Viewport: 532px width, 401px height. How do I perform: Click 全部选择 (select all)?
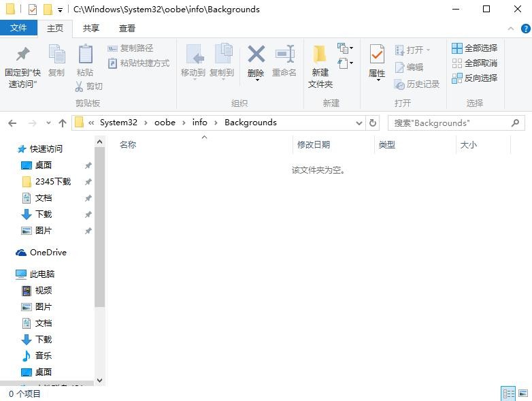click(475, 48)
